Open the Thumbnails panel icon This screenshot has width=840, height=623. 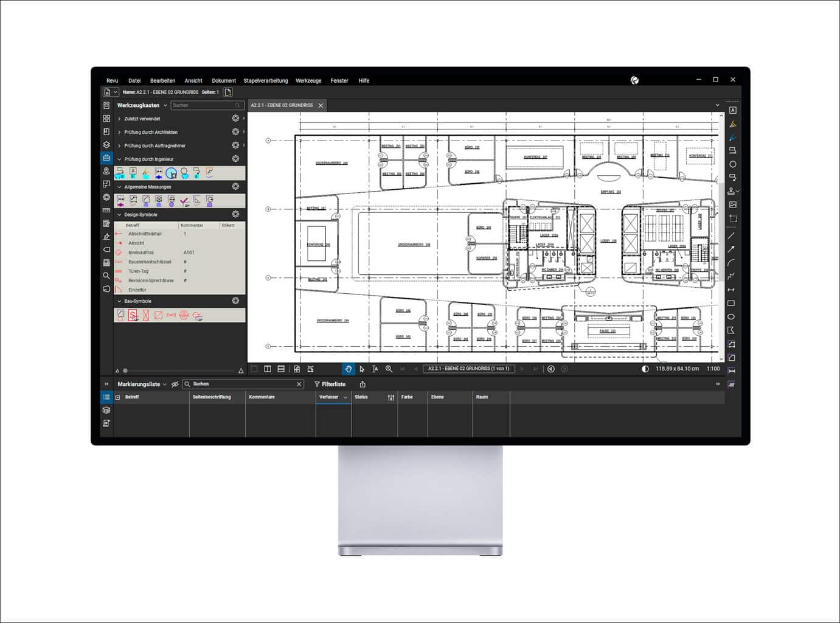[106, 119]
